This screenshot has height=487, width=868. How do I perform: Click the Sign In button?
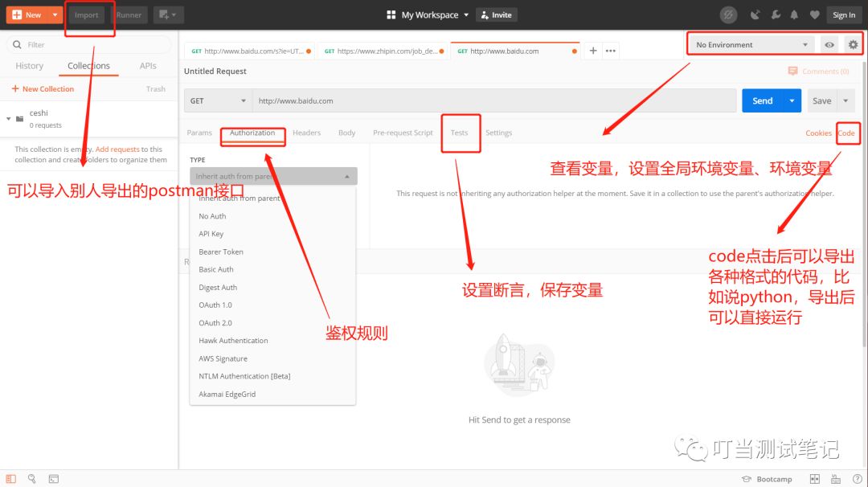pos(844,15)
